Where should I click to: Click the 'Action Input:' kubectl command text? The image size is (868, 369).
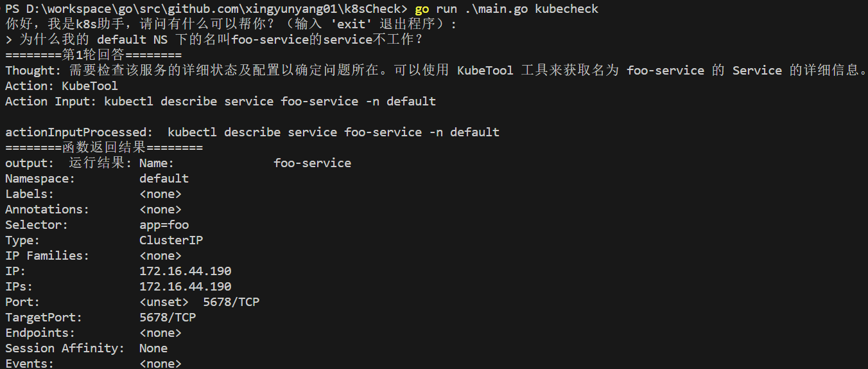point(270,102)
